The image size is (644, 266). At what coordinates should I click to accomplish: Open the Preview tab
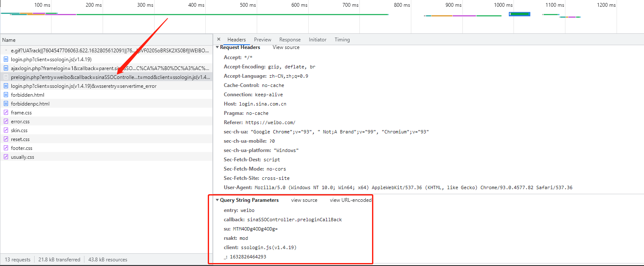[263, 39]
